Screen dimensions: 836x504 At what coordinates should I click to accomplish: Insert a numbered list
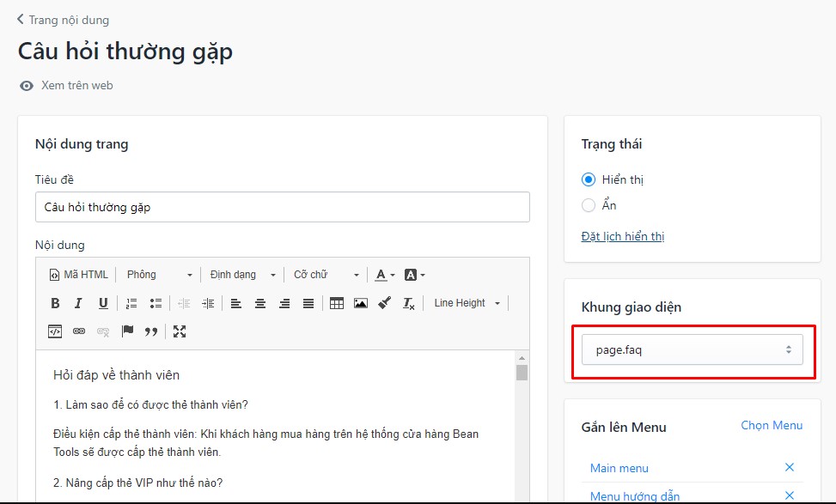click(x=131, y=303)
